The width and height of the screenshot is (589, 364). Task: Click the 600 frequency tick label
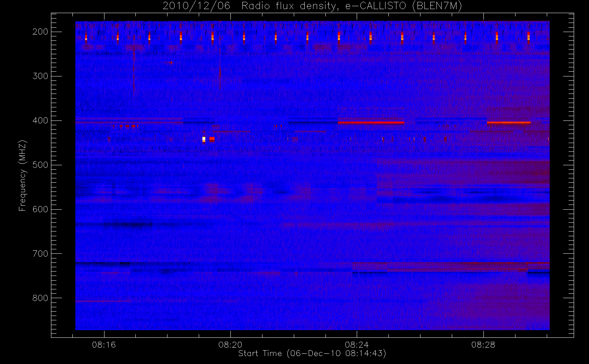40,209
